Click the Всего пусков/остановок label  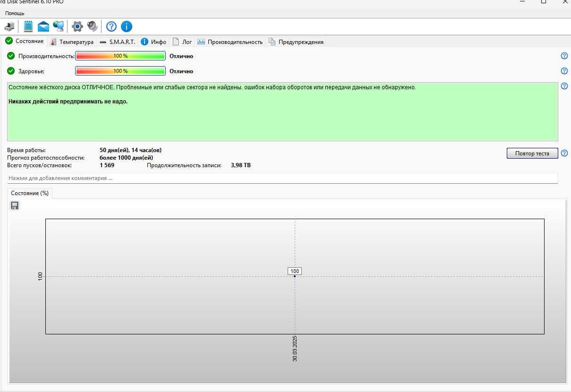point(39,165)
